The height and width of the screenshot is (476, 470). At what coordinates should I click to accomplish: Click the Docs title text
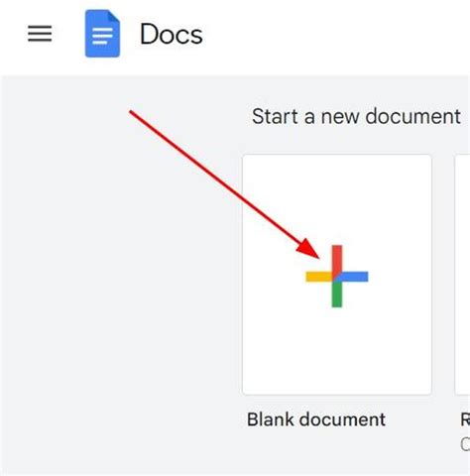(172, 34)
